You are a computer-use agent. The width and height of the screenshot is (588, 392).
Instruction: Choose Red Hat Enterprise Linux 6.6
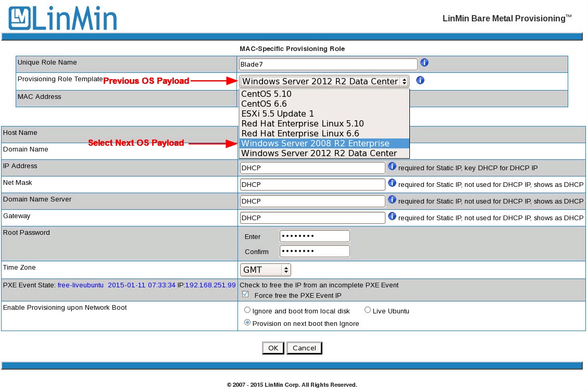pos(324,133)
